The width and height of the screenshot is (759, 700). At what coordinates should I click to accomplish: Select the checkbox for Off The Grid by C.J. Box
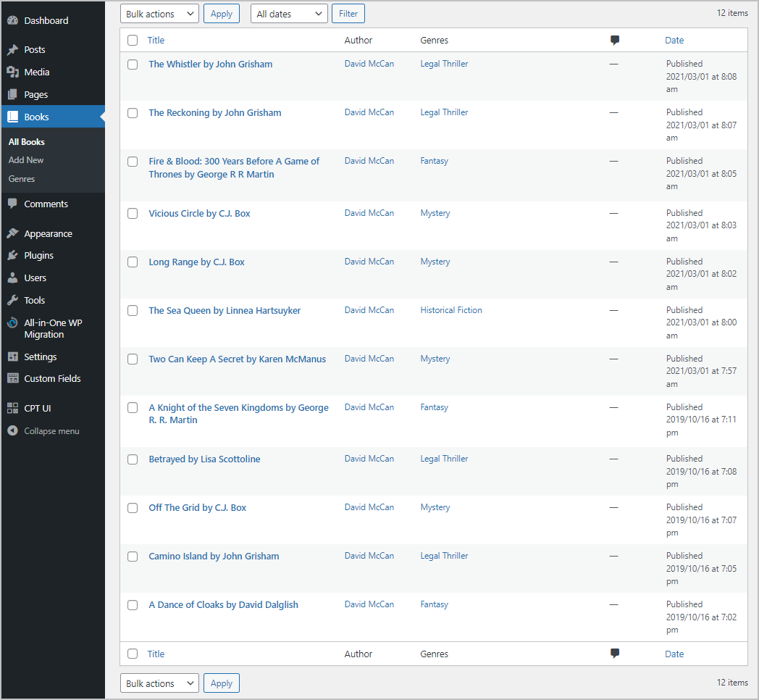133,508
